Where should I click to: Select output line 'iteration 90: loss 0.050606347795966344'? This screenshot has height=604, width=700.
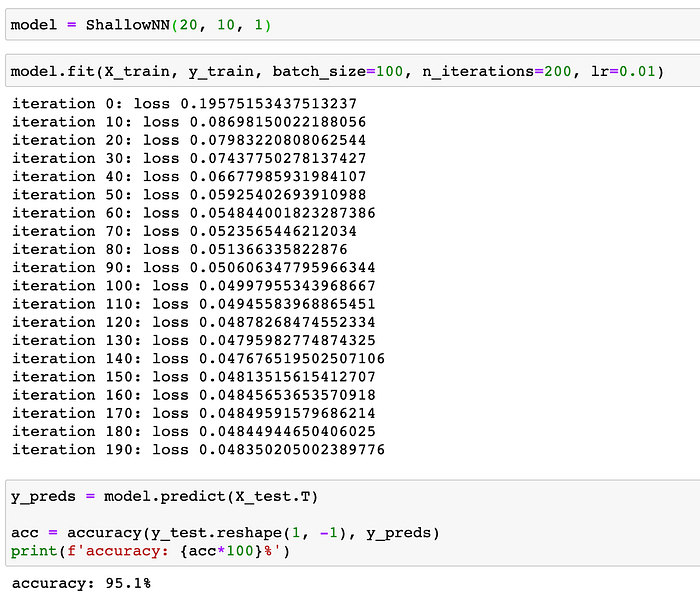tap(194, 267)
